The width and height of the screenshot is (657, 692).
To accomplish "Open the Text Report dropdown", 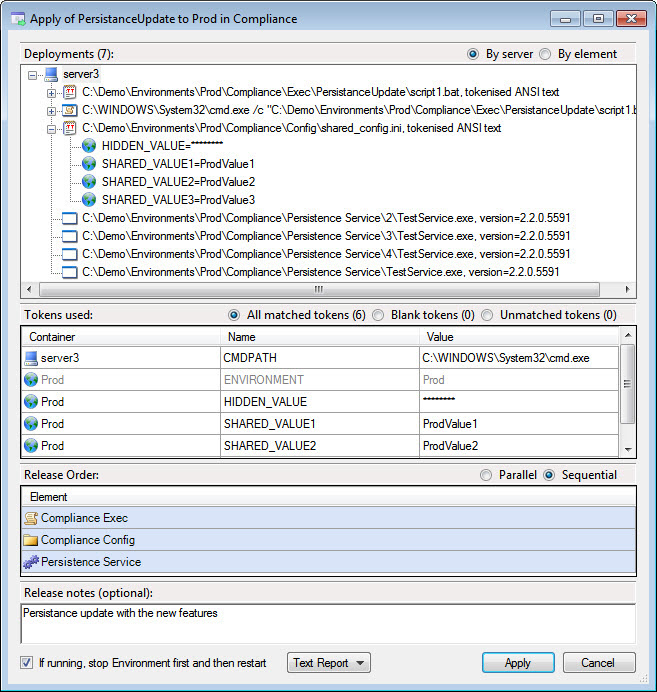I will coord(329,663).
